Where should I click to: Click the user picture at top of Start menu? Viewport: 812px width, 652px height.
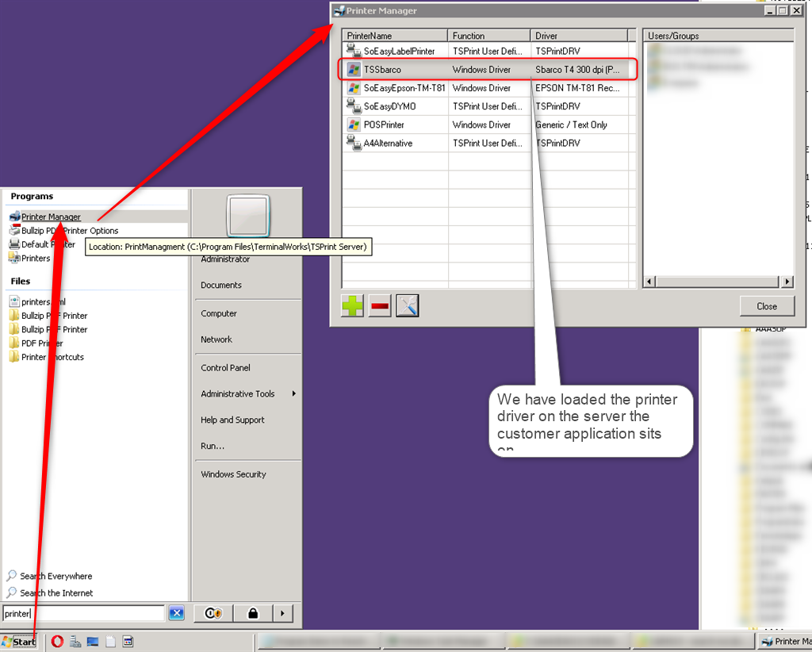click(248, 216)
